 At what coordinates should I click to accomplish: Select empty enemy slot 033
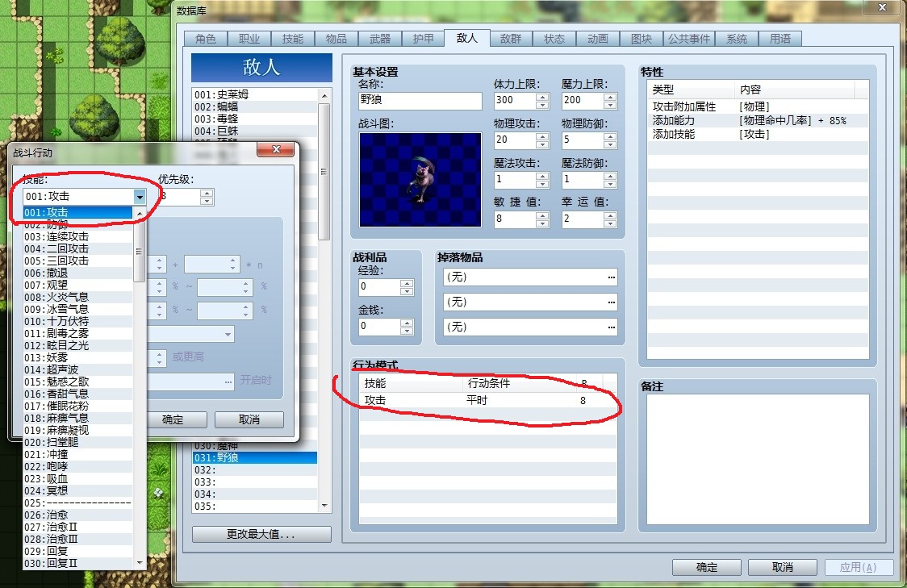(x=254, y=482)
